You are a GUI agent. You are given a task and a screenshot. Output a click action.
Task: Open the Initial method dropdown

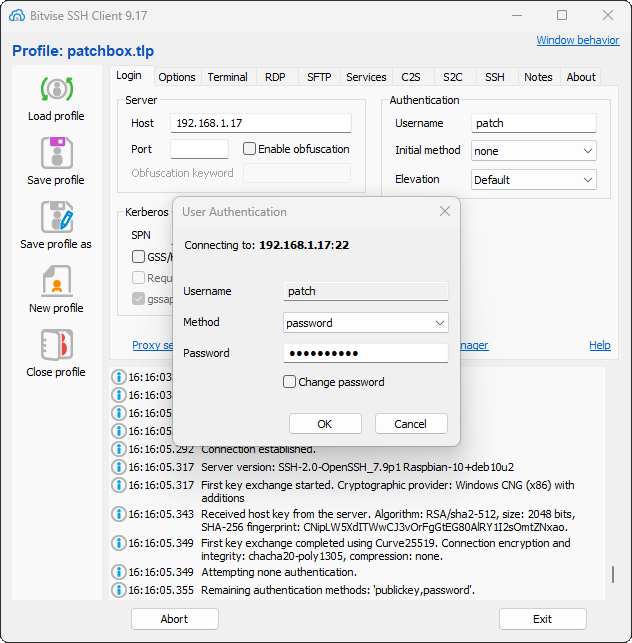pos(534,151)
